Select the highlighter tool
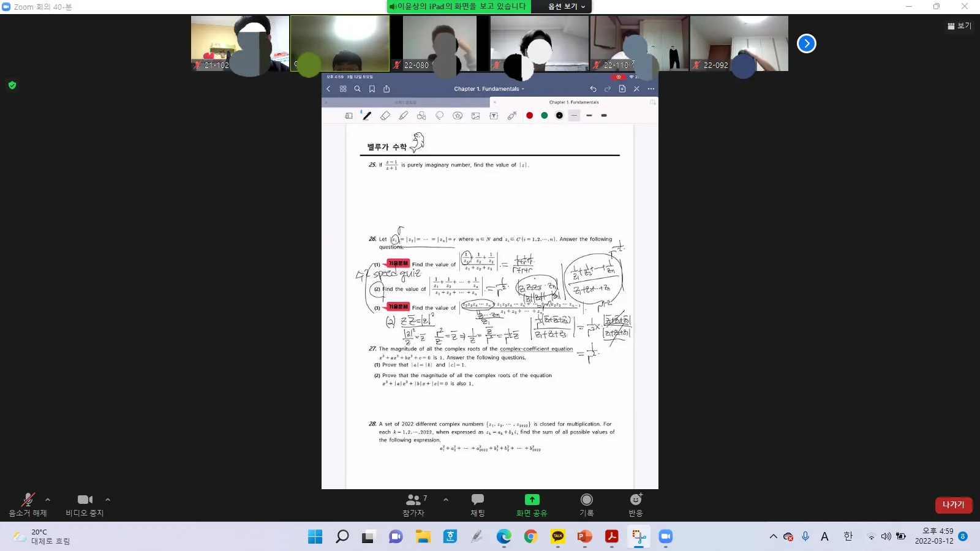This screenshot has height=551, width=980. (403, 116)
